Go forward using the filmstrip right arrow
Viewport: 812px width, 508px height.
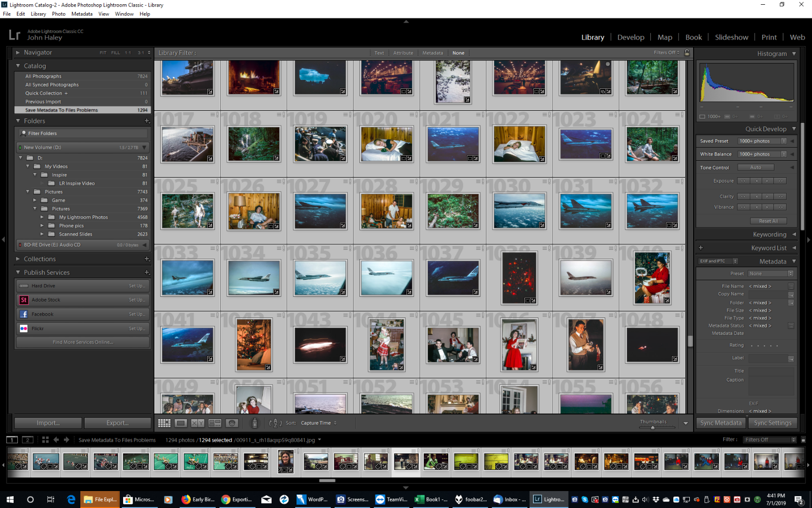coord(67,440)
